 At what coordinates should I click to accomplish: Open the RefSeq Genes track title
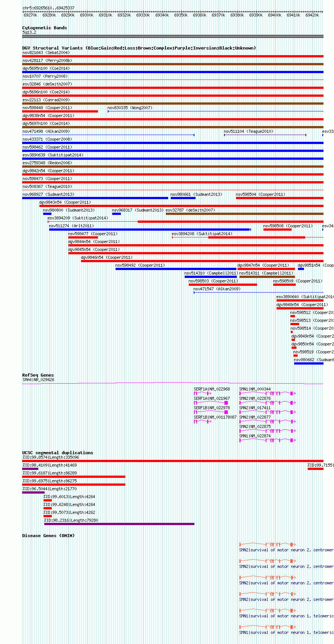pos(38,375)
